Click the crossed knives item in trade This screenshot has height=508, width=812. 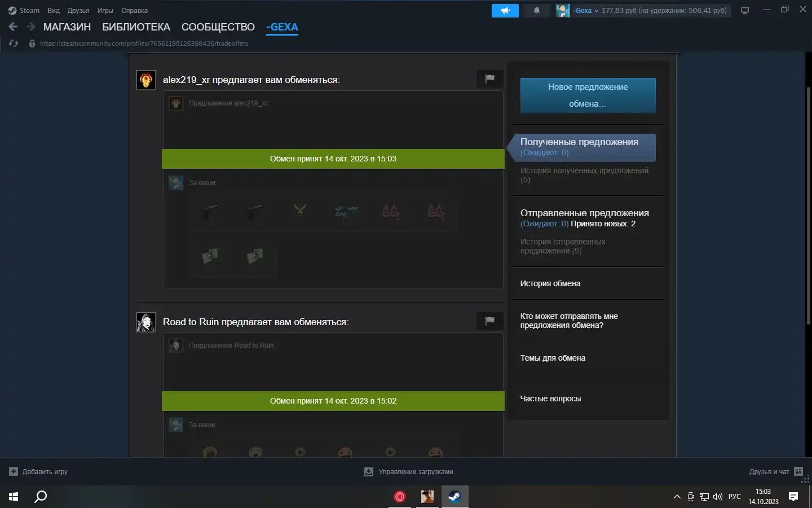tap(300, 212)
